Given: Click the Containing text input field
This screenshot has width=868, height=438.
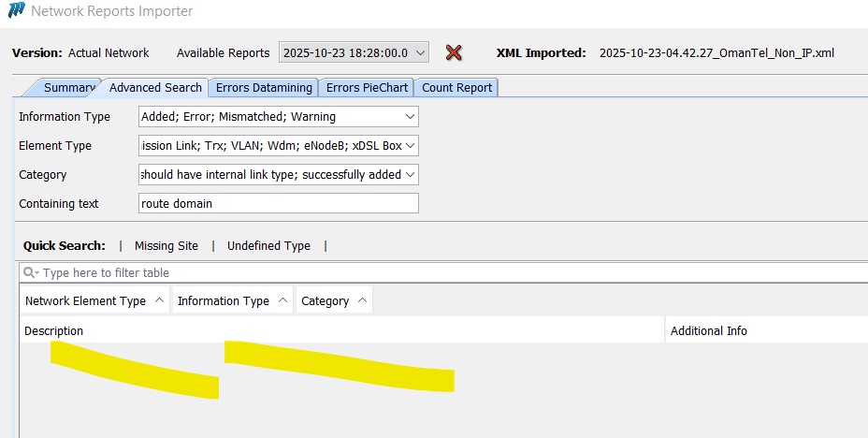Looking at the screenshot, I should click(278, 203).
